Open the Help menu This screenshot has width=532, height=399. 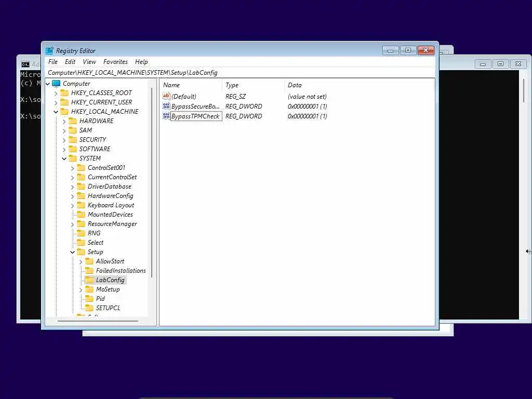pyautogui.click(x=141, y=62)
